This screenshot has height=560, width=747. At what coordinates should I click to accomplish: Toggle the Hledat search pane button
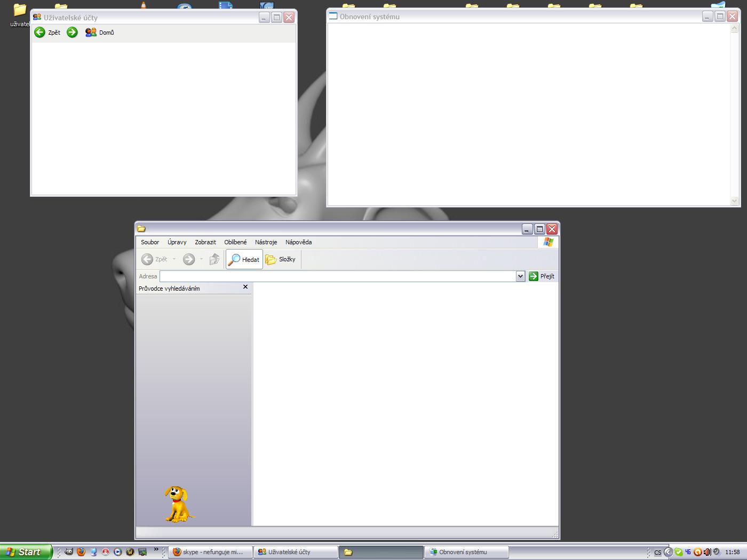[x=244, y=259]
